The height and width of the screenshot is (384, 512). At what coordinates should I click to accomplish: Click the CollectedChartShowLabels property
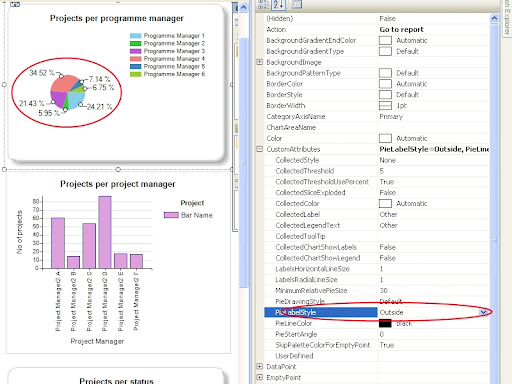[x=316, y=247]
